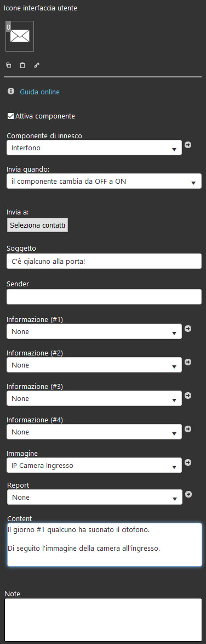This screenshot has width=206, height=644.
Task: Open the Immagine dropdown
Action: pyautogui.click(x=94, y=465)
